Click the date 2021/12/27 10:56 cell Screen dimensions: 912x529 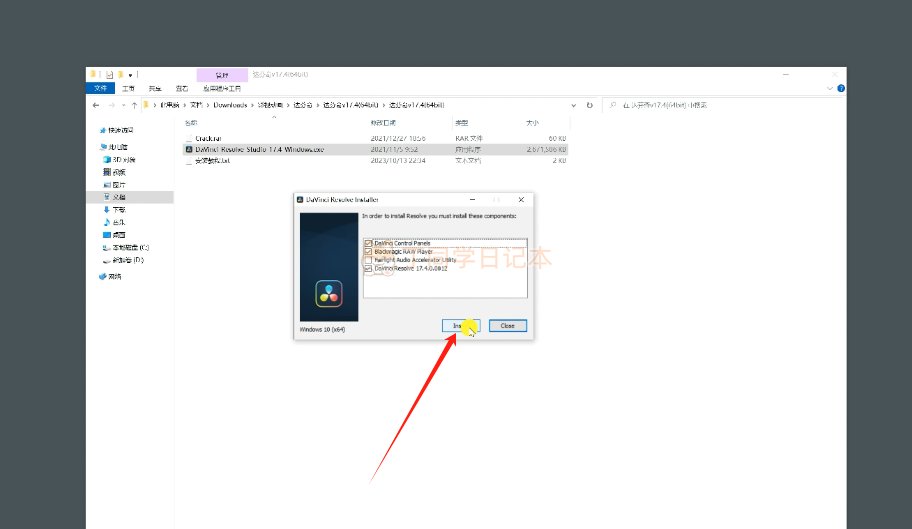point(398,138)
